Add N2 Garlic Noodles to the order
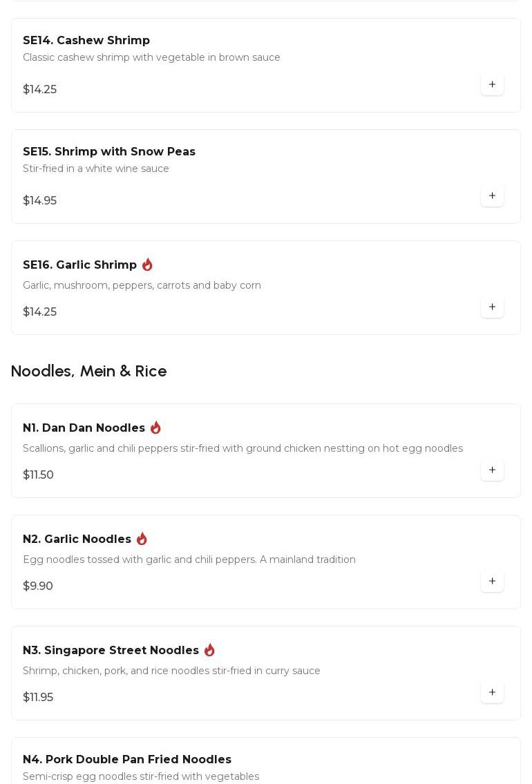This screenshot has width=532, height=784. tap(492, 581)
